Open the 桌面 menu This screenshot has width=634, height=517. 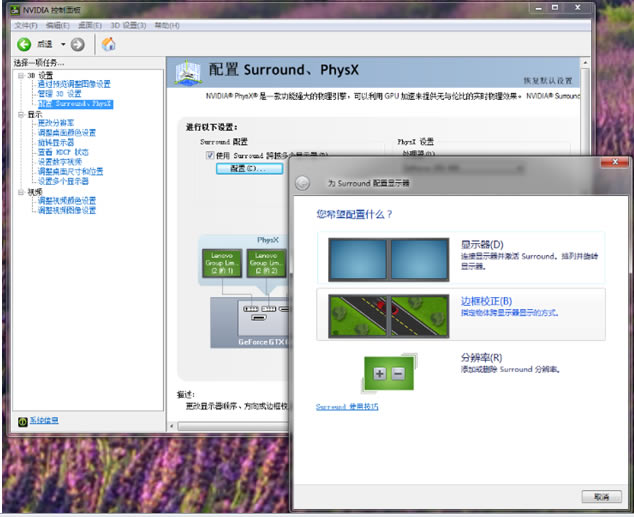tap(90, 25)
